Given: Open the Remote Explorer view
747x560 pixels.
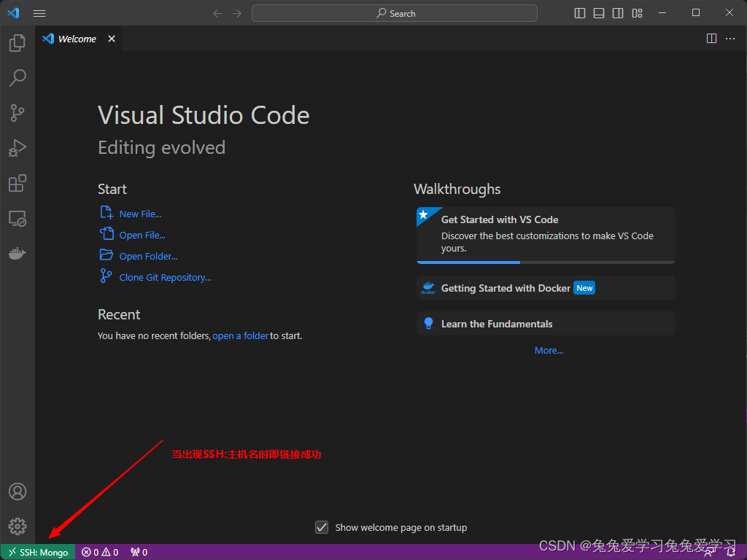Looking at the screenshot, I should coord(18,219).
